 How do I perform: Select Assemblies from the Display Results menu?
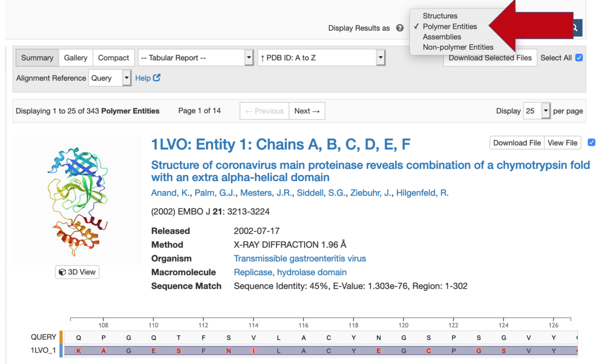(x=441, y=36)
